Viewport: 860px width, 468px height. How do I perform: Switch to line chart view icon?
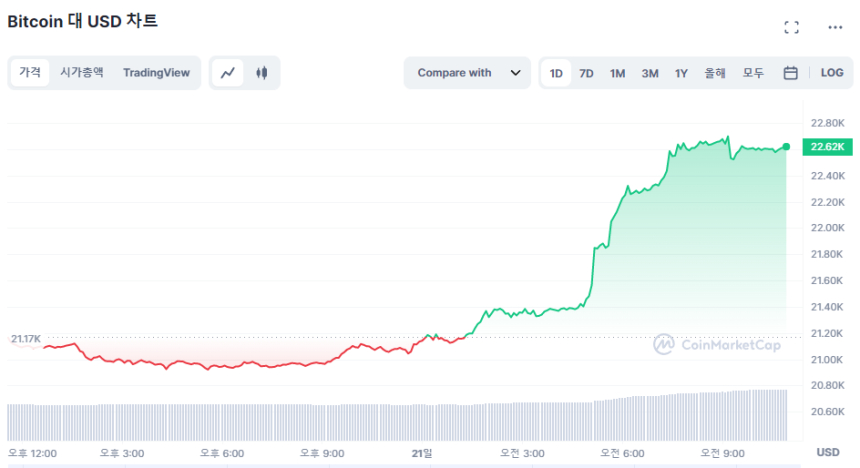tap(229, 72)
